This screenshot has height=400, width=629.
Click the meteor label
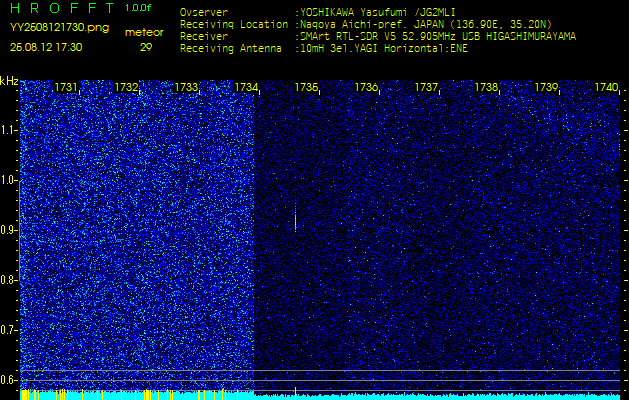coord(144,33)
